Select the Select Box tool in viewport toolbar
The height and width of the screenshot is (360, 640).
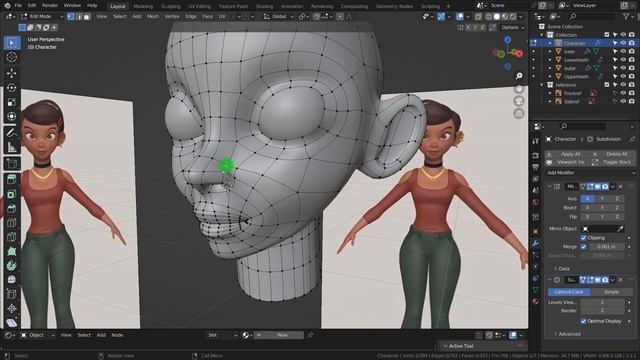point(12,43)
